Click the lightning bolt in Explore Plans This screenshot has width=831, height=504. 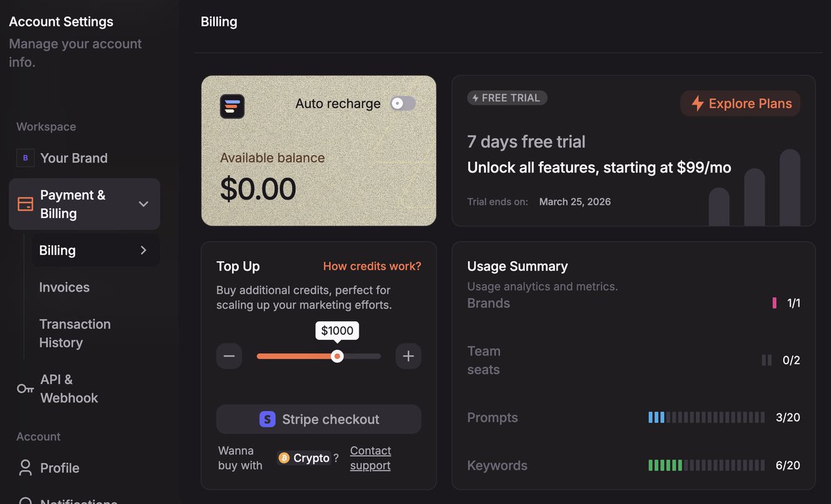(697, 104)
